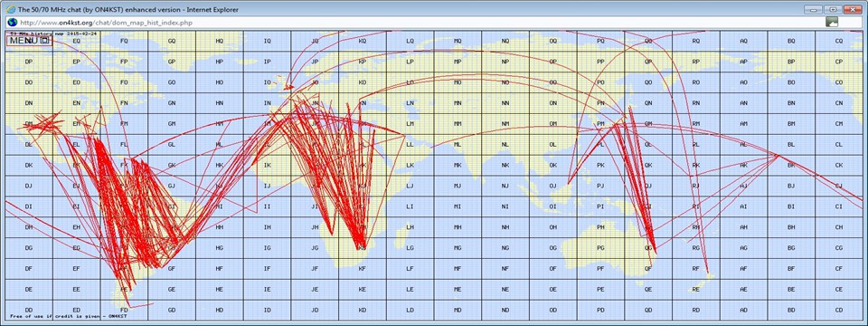Click the small square icon beside MENU
This screenshot has width=868, height=326.
point(45,41)
